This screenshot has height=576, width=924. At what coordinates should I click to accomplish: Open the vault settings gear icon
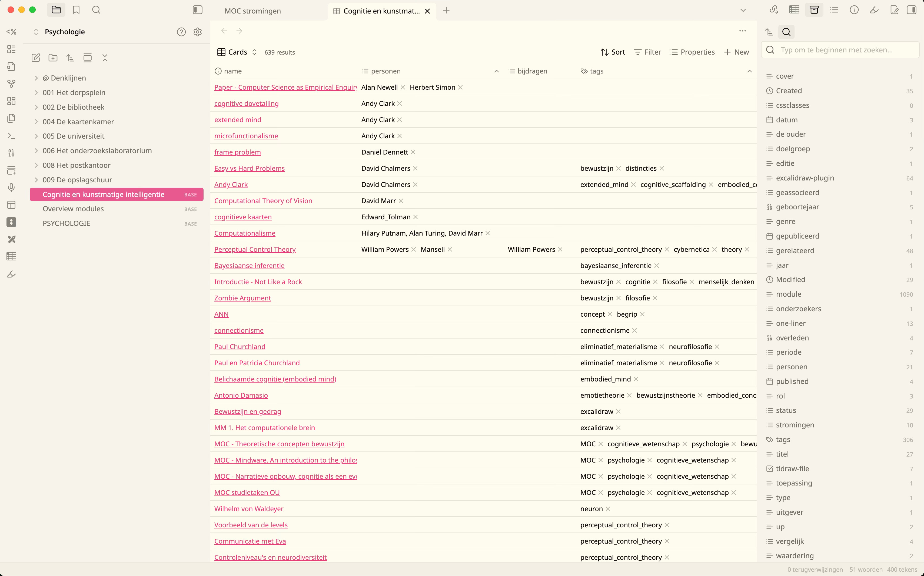click(x=197, y=32)
